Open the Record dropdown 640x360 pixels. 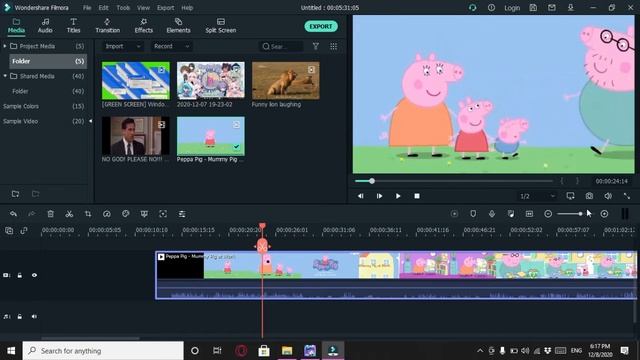click(x=171, y=47)
